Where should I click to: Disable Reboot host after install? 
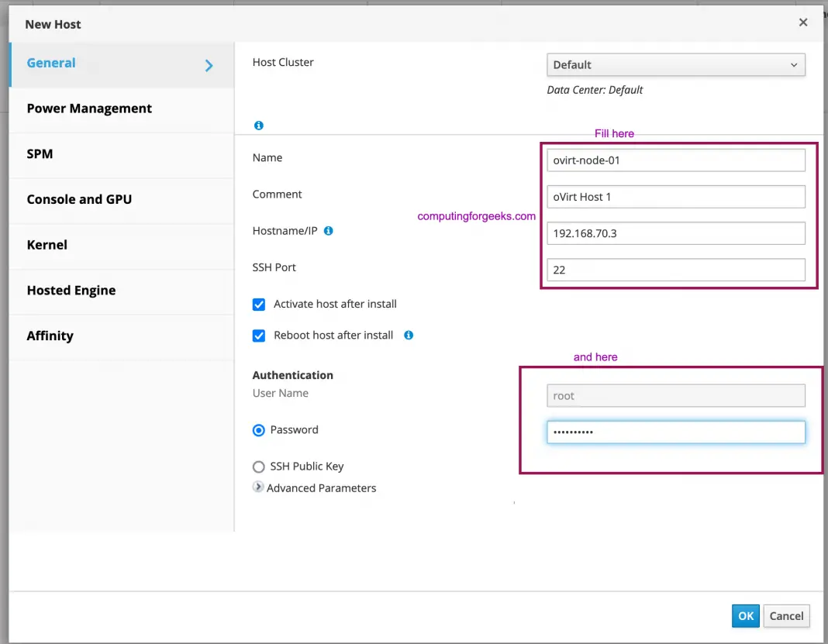coord(258,335)
